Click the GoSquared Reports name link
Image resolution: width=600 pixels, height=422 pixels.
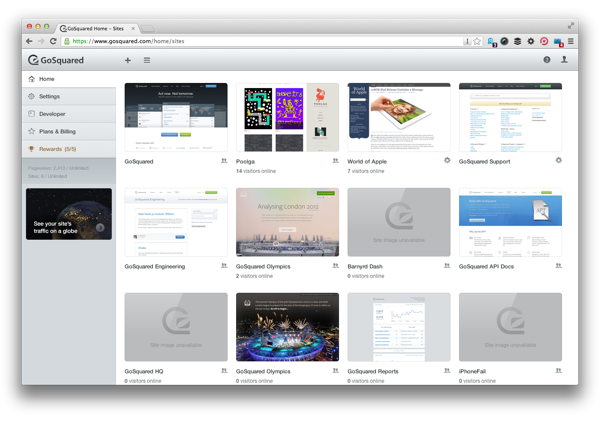point(373,371)
